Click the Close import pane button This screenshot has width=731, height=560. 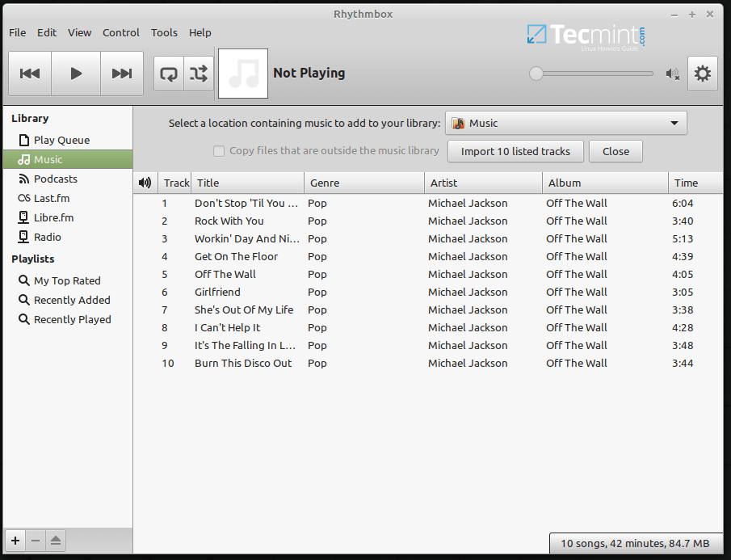coord(615,152)
